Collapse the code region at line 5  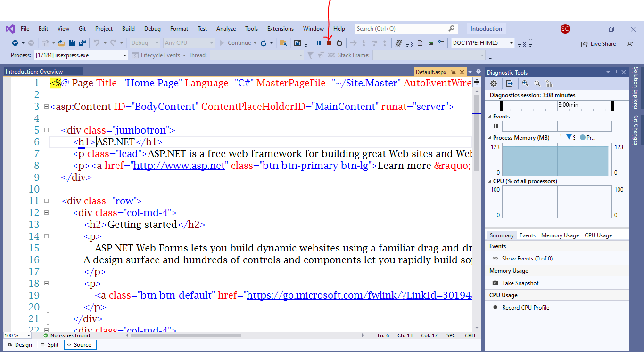(x=46, y=130)
